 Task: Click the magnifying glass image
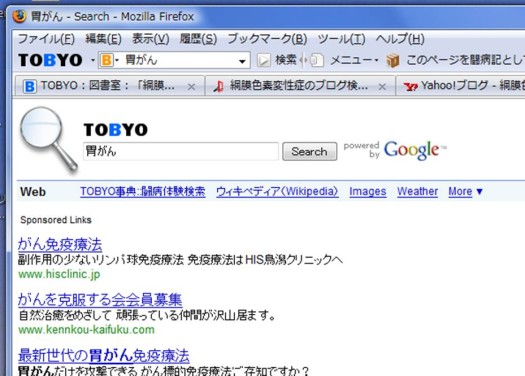49,140
